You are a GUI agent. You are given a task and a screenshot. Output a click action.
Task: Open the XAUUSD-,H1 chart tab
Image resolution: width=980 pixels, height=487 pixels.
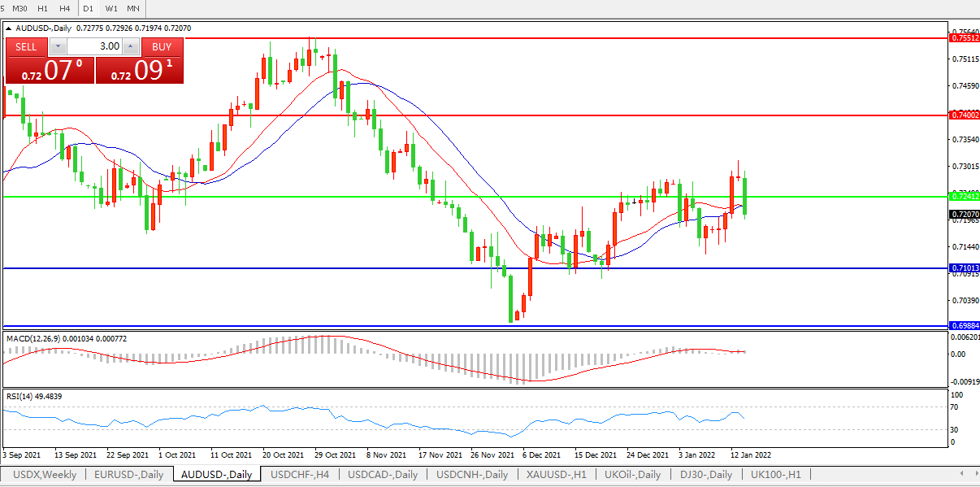[555, 475]
